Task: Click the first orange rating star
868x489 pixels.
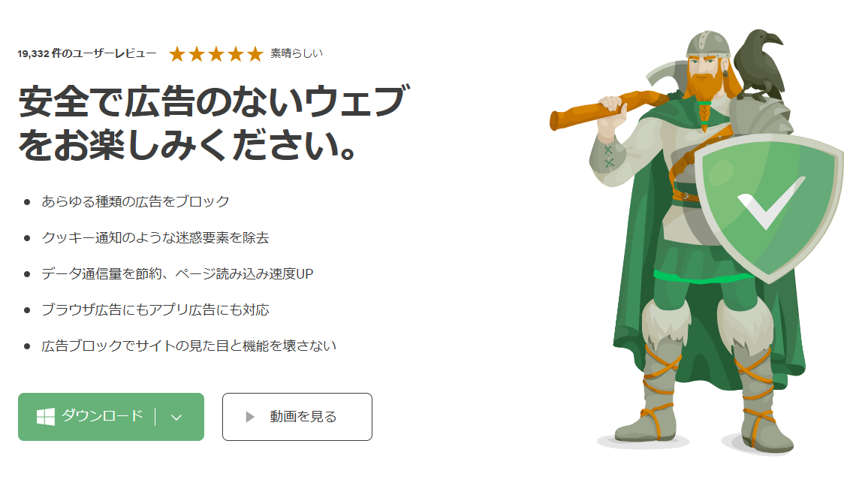Action: tap(177, 54)
